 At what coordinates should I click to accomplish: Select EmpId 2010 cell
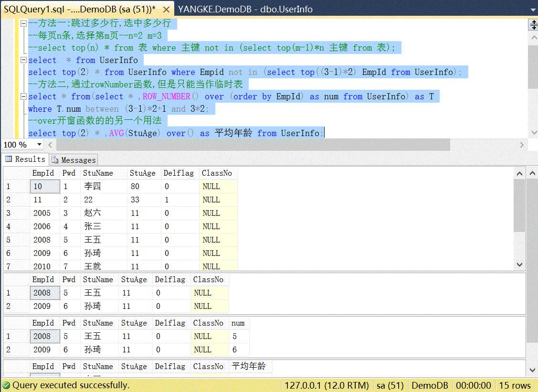(x=45, y=266)
